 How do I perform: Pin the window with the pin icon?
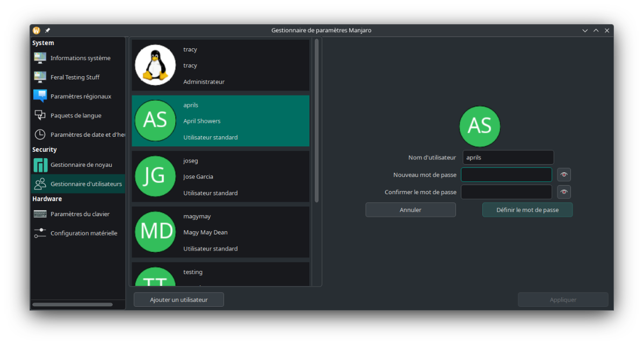48,31
